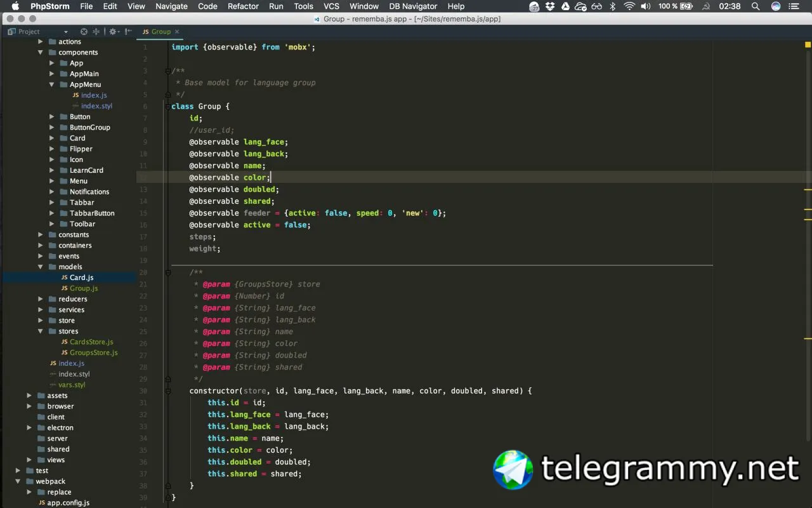Open the DB Navigator menu
This screenshot has width=812, height=508.
click(x=413, y=6)
